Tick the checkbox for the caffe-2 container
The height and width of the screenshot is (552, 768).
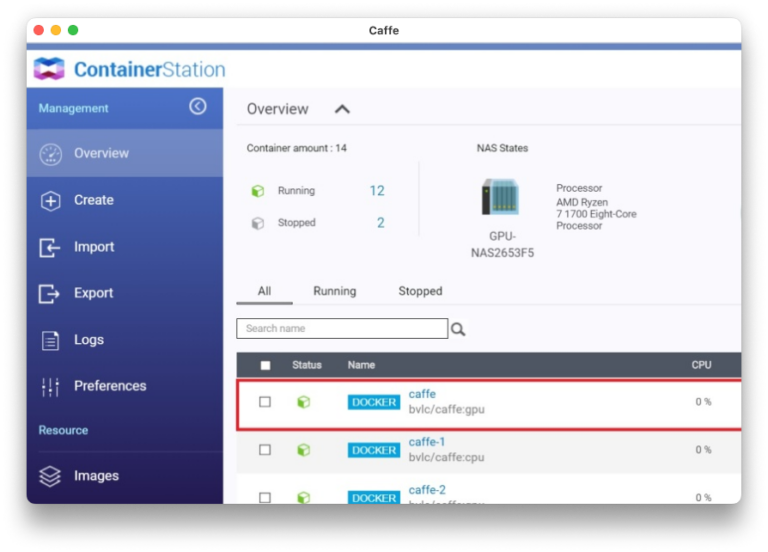[x=265, y=497]
